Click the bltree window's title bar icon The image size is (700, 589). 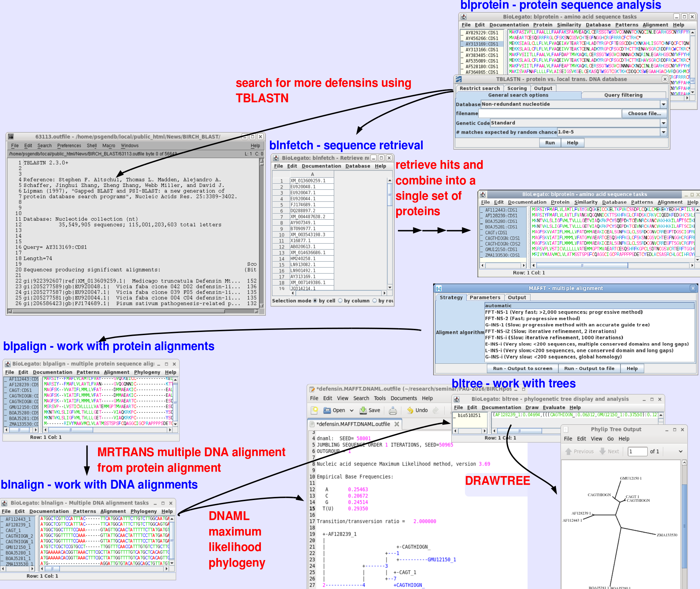click(457, 399)
